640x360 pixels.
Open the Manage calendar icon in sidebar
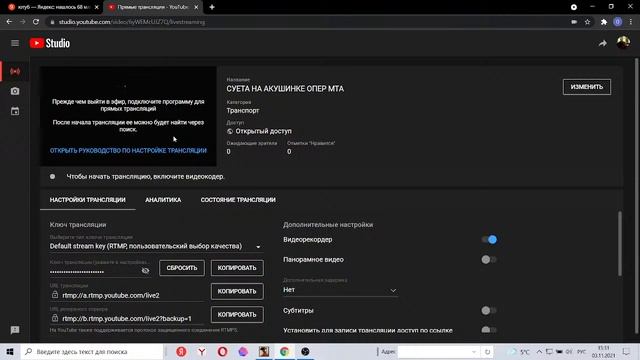point(15,111)
